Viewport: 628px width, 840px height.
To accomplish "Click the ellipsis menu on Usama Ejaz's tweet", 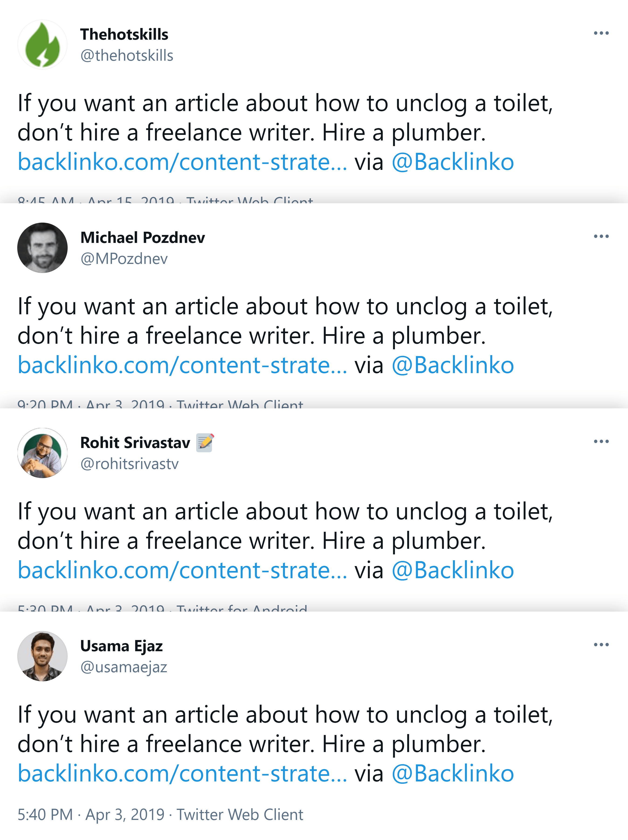I will click(x=602, y=644).
